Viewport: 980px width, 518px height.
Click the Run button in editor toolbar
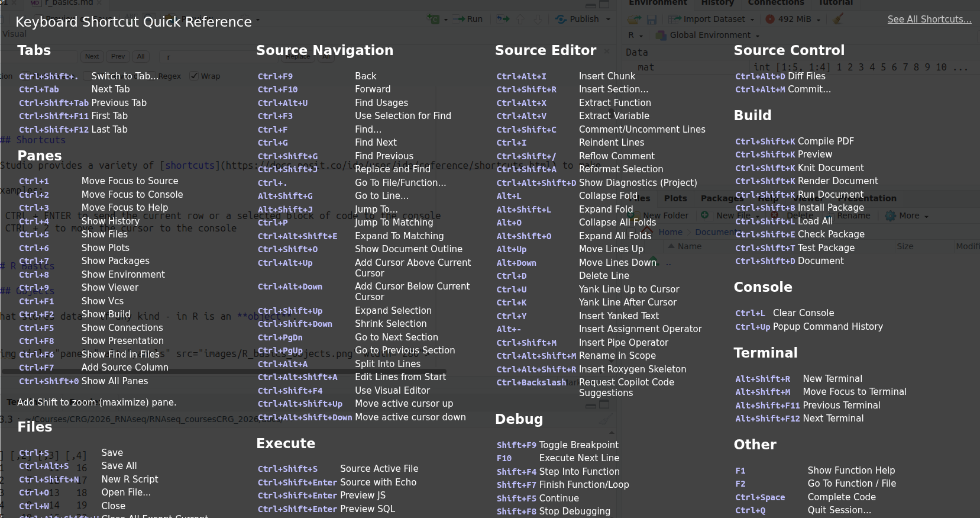tap(468, 19)
